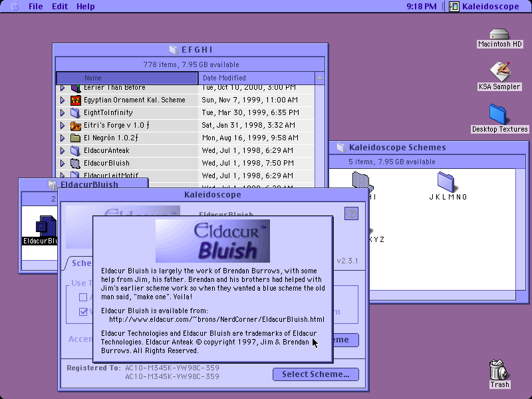Click the EldacurBluish scheme file icon
Screen dimensions: 532x399
point(45,226)
